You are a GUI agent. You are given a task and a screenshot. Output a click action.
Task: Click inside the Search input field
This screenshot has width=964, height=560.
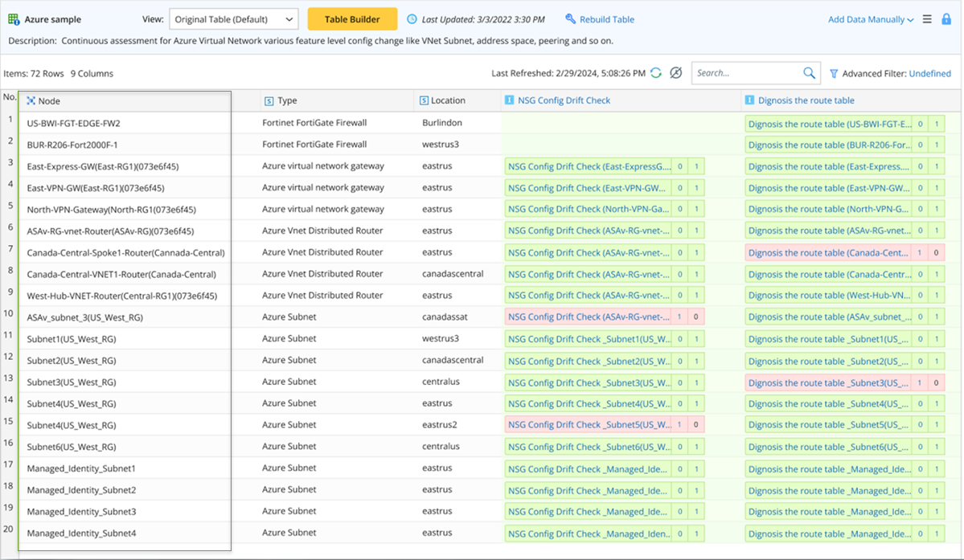coord(744,73)
